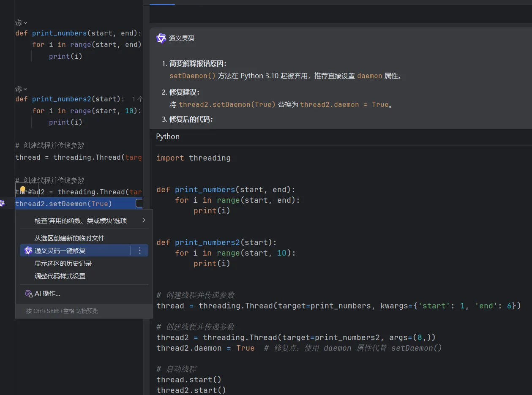This screenshot has width=532, height=395.
Task: Click the Lingma logo in 通义灵码一键修复 row
Action: tap(28, 251)
